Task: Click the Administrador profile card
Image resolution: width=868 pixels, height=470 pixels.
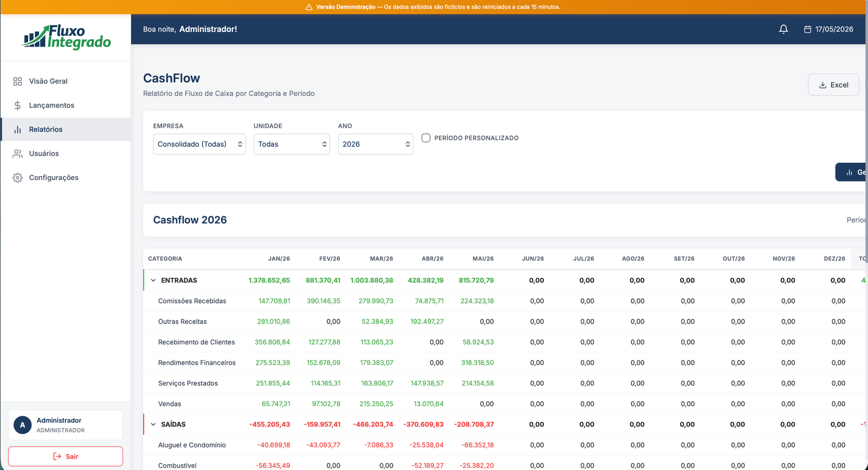Action: pyautogui.click(x=66, y=425)
